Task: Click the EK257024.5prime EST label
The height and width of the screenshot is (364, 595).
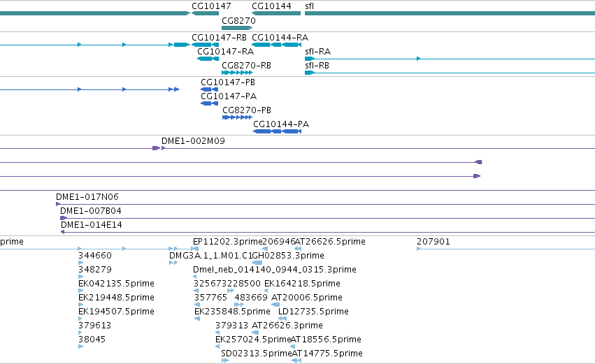Action: [253, 340]
